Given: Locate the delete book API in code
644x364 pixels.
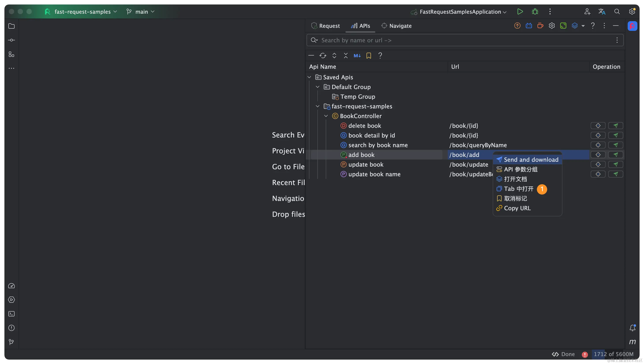Looking at the screenshot, I should pyautogui.click(x=598, y=126).
